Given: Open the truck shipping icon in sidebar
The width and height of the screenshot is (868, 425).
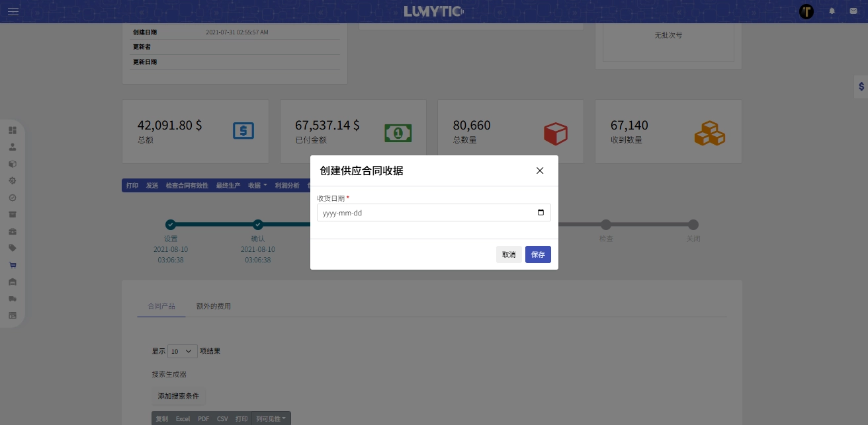Looking at the screenshot, I should tap(13, 299).
